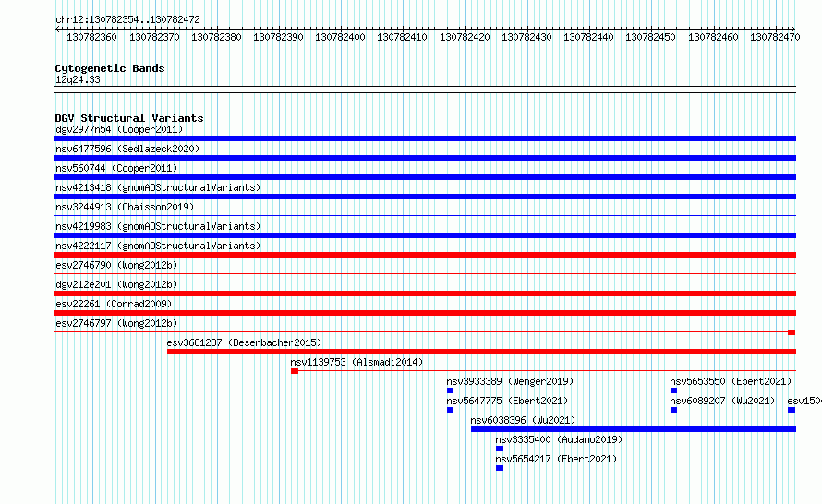Click ruler position 130782390

click(278, 37)
